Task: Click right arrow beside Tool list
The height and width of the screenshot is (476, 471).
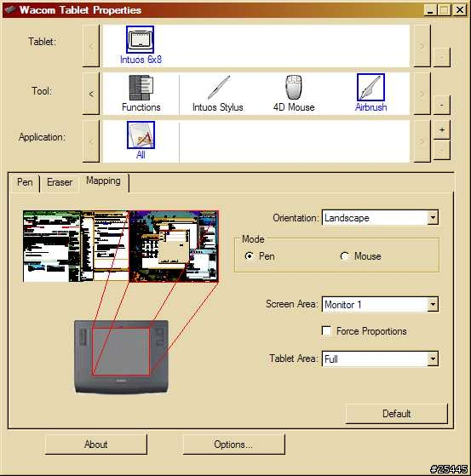Action: point(422,94)
